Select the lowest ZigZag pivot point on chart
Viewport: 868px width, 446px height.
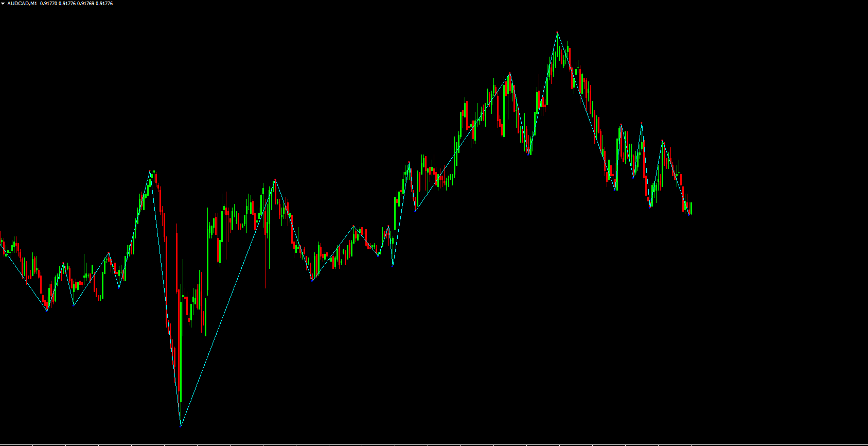[181, 426]
